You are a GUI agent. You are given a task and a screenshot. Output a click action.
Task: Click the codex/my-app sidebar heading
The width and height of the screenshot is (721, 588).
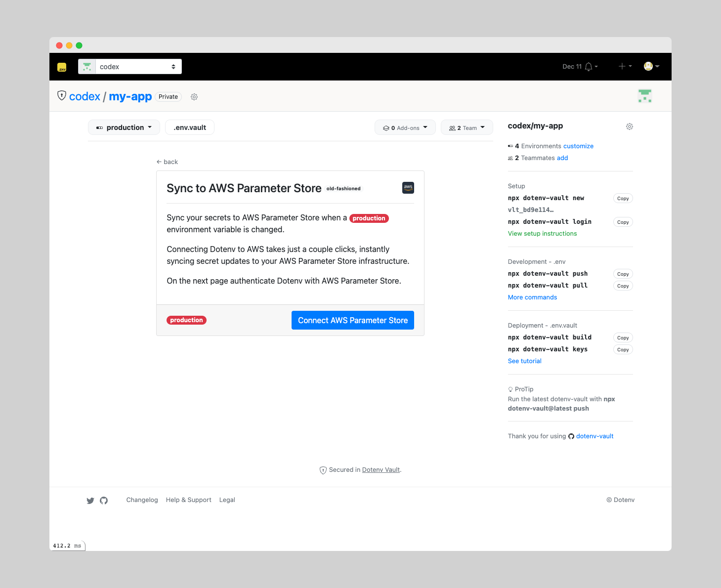pos(535,126)
